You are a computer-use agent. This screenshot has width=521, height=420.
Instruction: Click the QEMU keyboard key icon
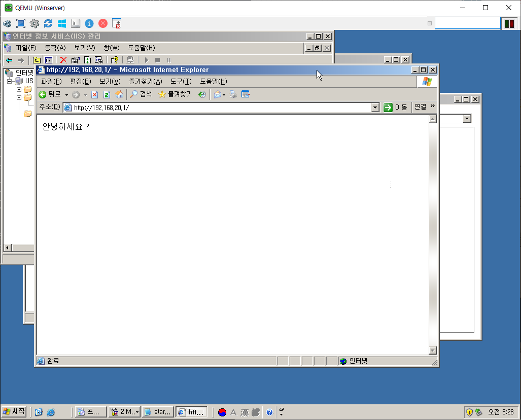[76, 23]
